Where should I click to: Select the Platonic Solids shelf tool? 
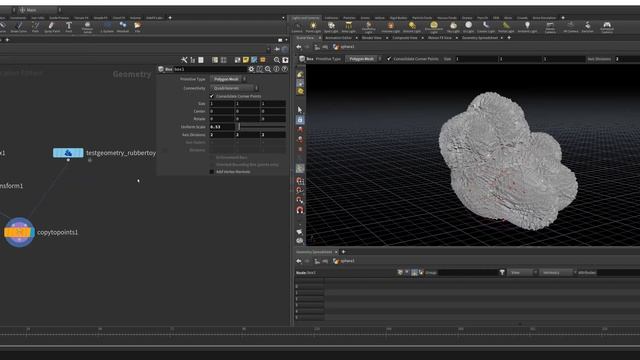(x=87, y=27)
